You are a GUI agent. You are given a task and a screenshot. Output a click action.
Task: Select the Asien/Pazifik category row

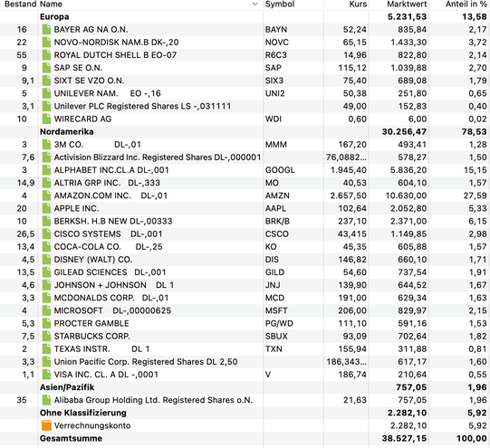245,387
